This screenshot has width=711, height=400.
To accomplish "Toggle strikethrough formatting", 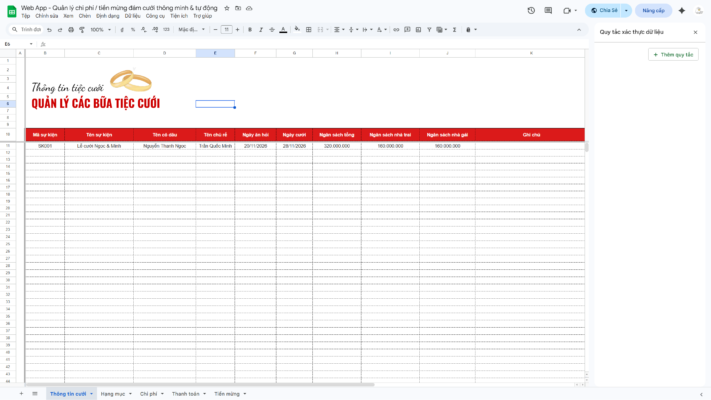I will [x=272, y=29].
